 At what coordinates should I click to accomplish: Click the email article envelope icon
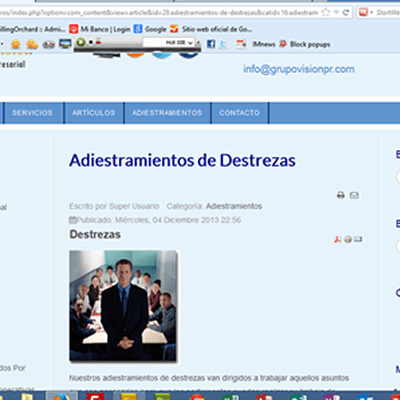pos(354,195)
